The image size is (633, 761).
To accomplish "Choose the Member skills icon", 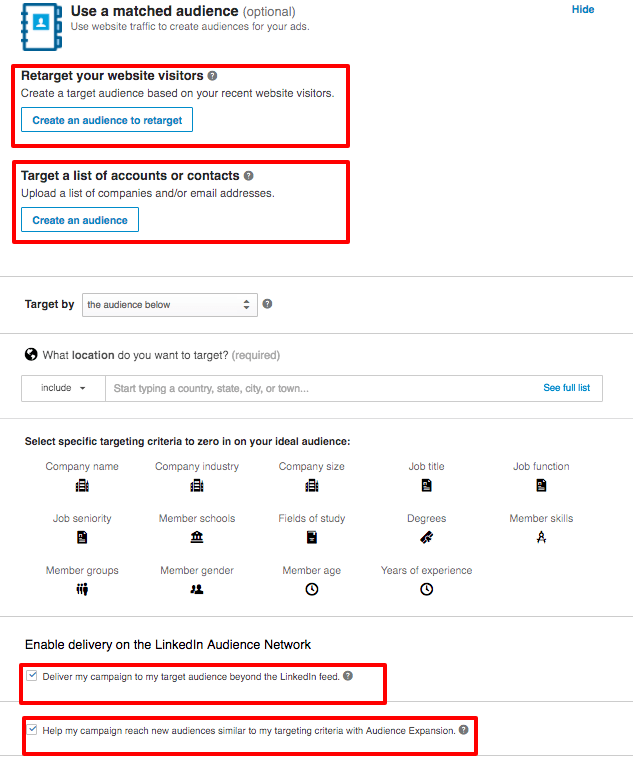I will coord(541,537).
